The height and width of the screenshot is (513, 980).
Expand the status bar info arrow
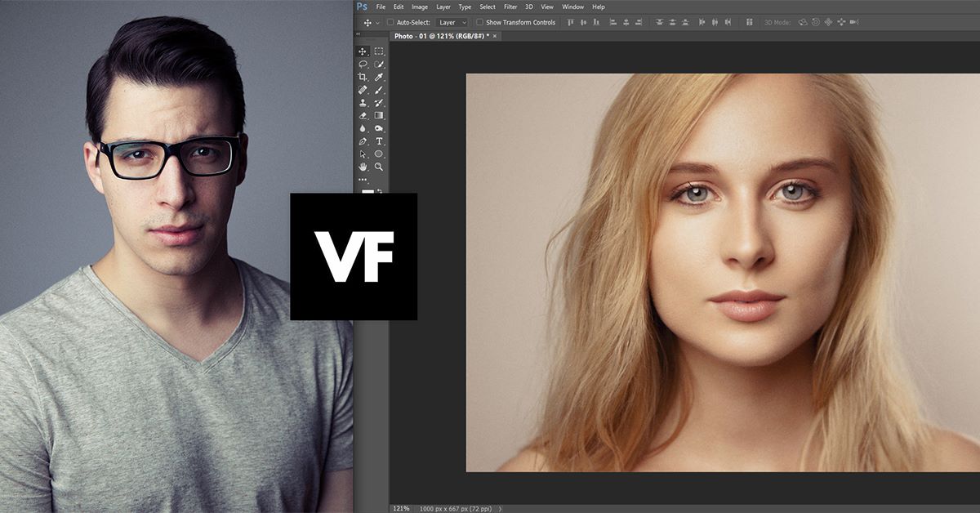tap(501, 508)
